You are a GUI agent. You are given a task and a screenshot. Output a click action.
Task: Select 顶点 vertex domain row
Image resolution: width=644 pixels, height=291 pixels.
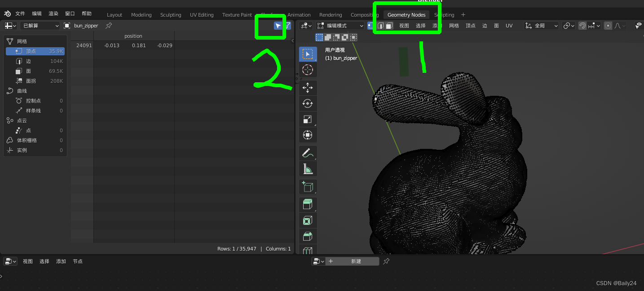(35, 51)
